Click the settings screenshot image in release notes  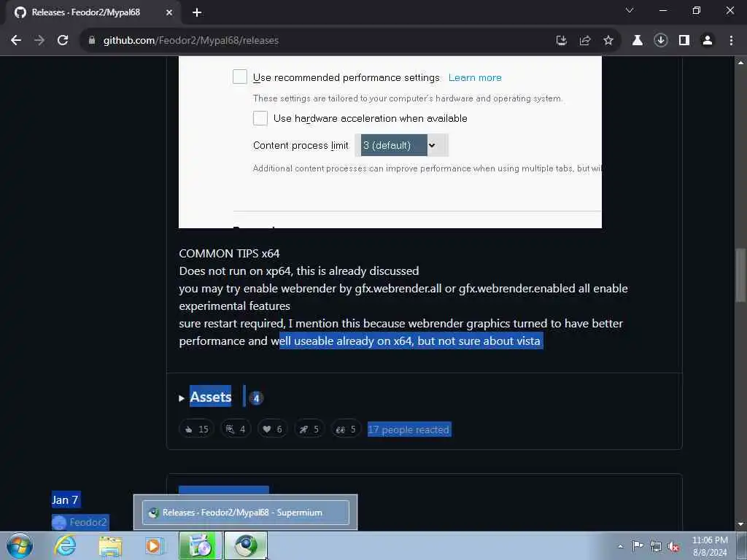390,142
